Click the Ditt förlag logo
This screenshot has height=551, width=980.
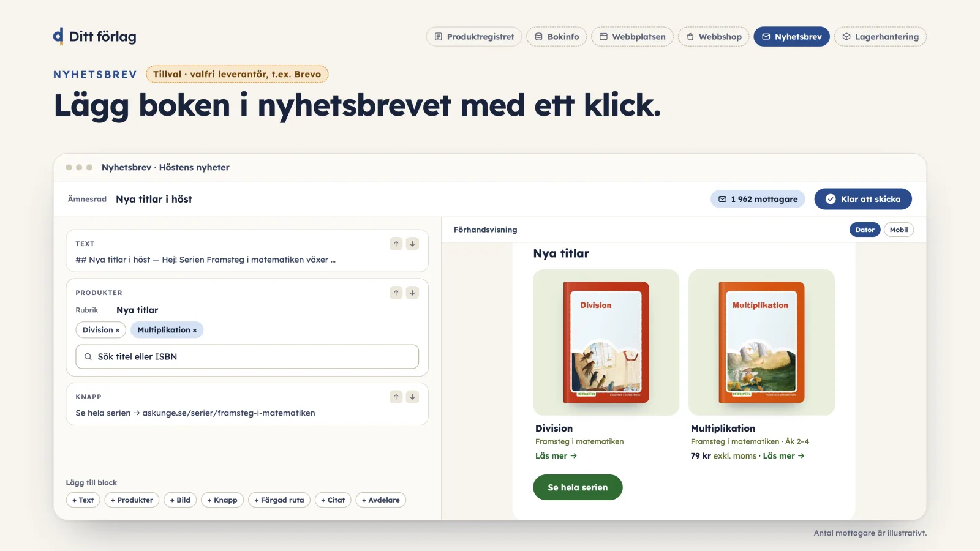tap(95, 37)
